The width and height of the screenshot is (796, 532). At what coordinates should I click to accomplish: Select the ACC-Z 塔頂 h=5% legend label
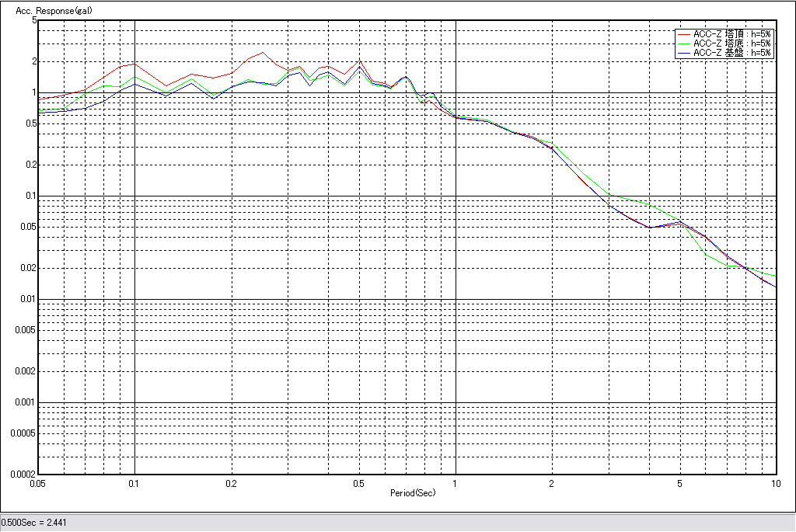pos(731,34)
